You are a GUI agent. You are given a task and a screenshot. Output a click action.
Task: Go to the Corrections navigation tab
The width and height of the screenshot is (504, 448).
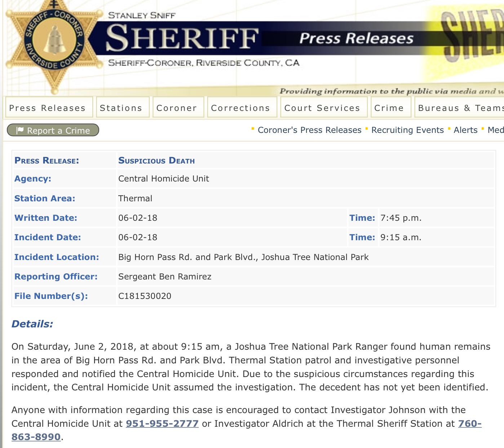pyautogui.click(x=240, y=108)
